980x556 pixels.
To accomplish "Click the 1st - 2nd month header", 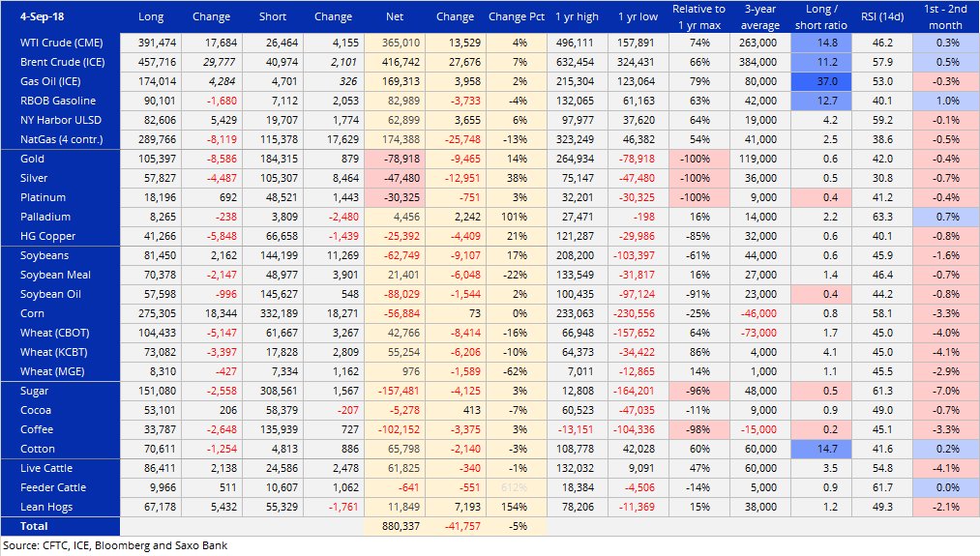I will tap(944, 16).
